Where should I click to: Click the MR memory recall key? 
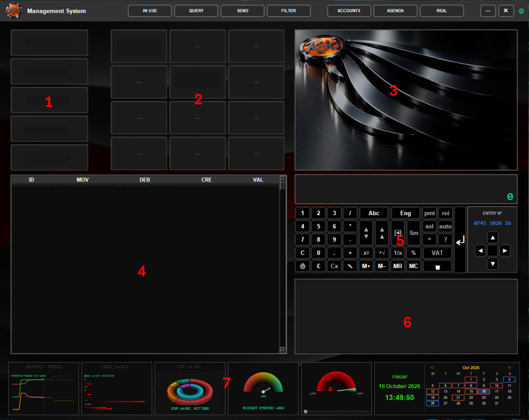coord(398,266)
